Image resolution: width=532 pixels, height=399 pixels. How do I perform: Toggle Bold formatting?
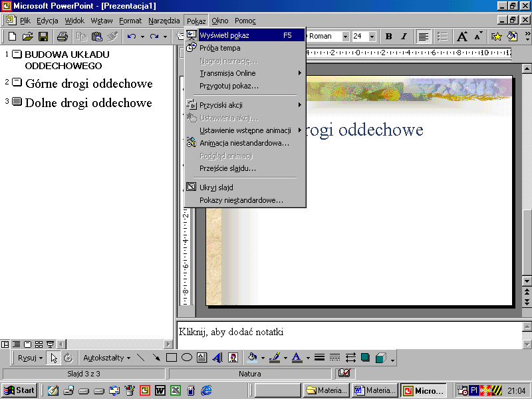point(389,37)
